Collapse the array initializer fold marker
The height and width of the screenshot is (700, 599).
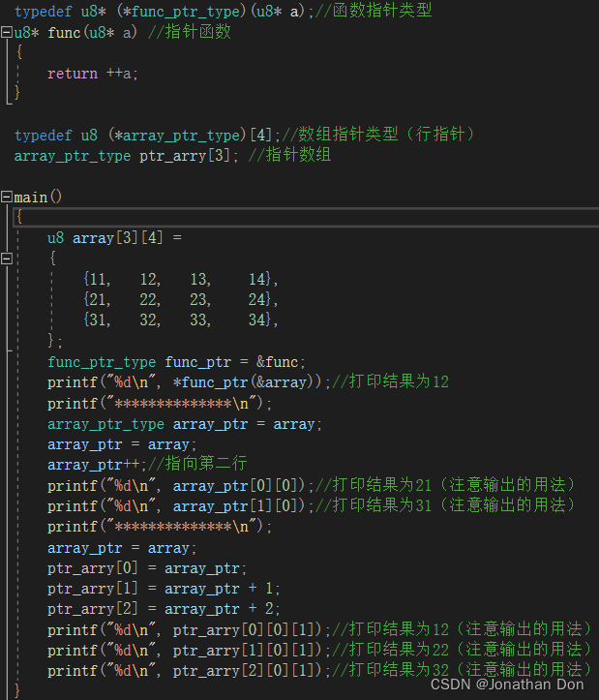(7, 259)
